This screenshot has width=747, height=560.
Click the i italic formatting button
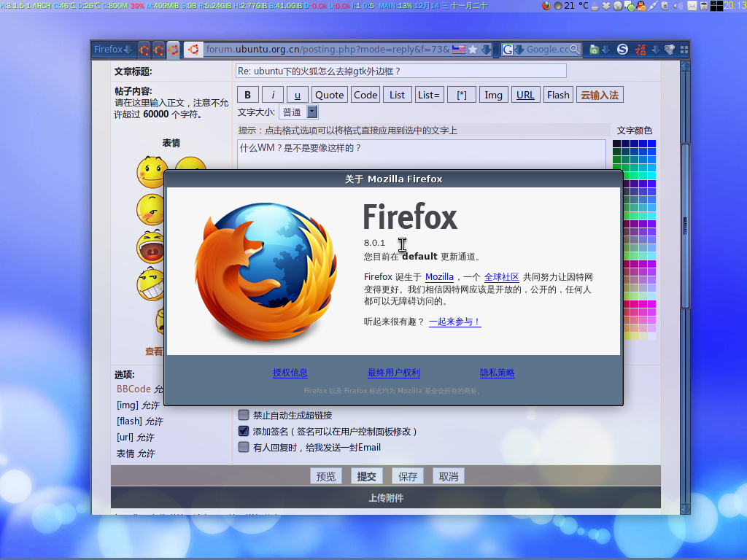tap(273, 95)
